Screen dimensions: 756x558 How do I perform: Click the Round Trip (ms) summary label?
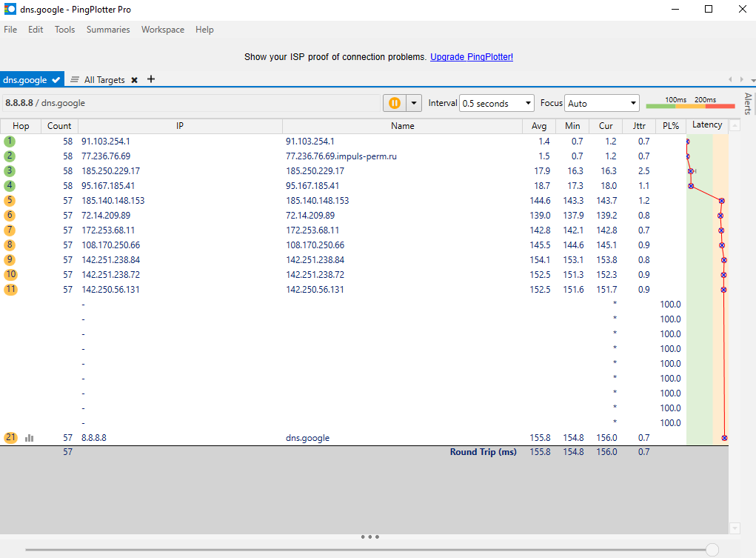[483, 452]
